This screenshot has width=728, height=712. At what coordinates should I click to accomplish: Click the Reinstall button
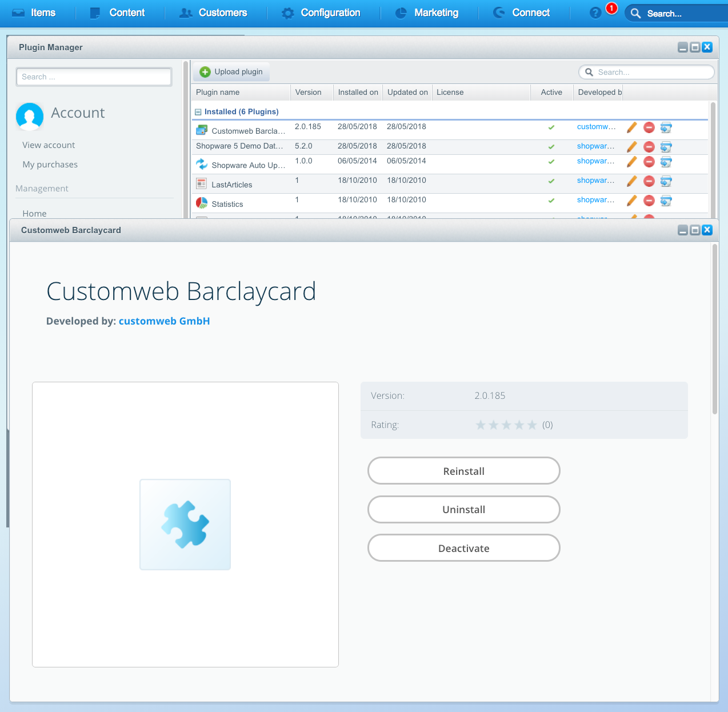464,471
